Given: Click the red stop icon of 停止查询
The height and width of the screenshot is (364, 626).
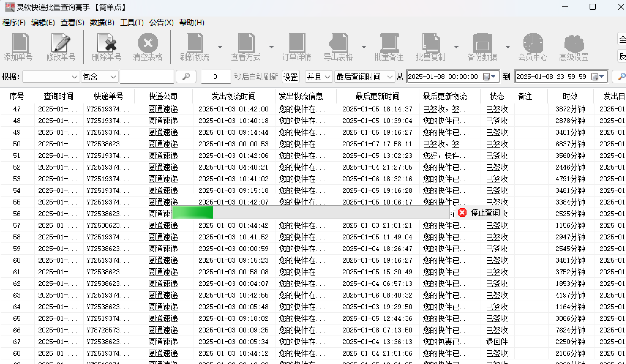Looking at the screenshot, I should [x=462, y=212].
